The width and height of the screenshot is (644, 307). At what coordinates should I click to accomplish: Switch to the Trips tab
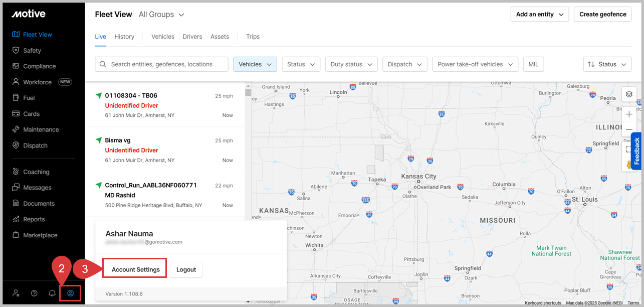click(x=253, y=37)
